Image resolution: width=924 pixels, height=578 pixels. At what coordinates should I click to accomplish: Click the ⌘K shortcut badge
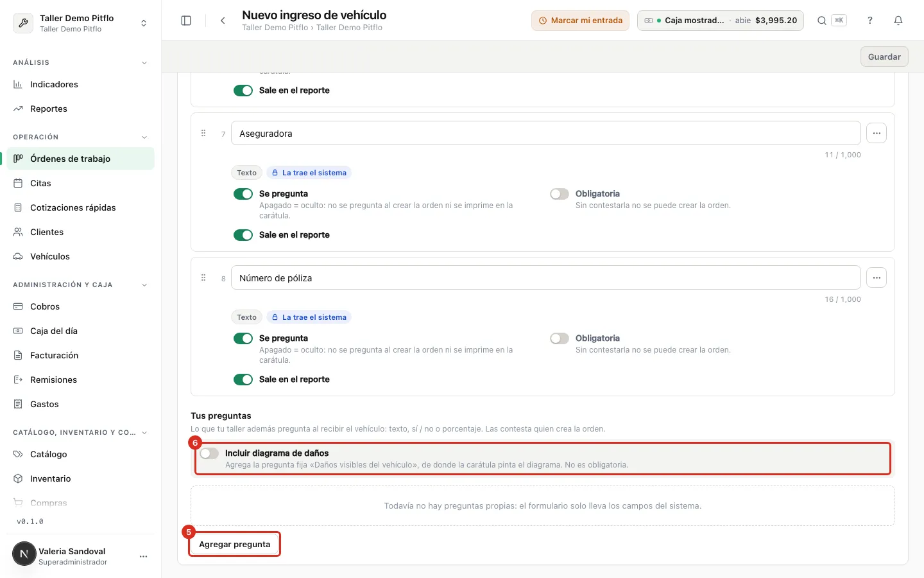839,21
